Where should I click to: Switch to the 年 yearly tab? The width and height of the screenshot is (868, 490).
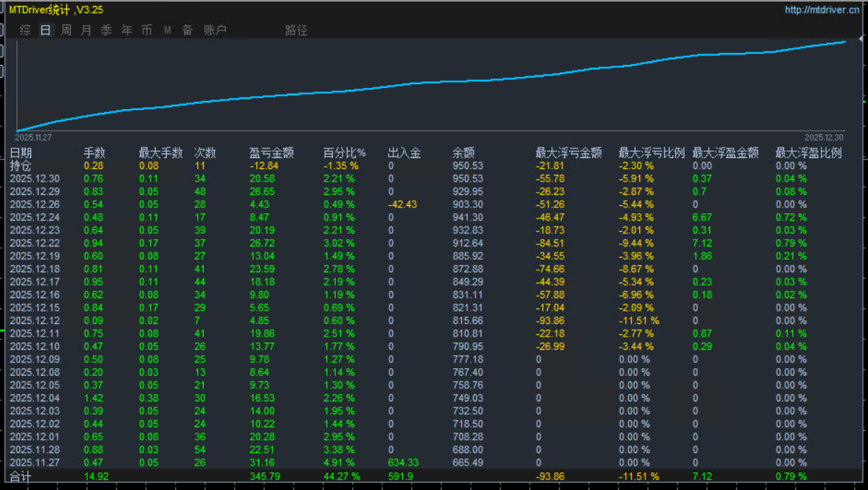pyautogui.click(x=127, y=30)
